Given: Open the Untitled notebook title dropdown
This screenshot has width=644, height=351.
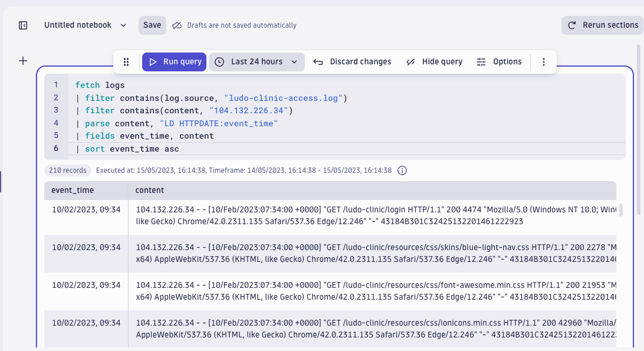Looking at the screenshot, I should 122,25.
